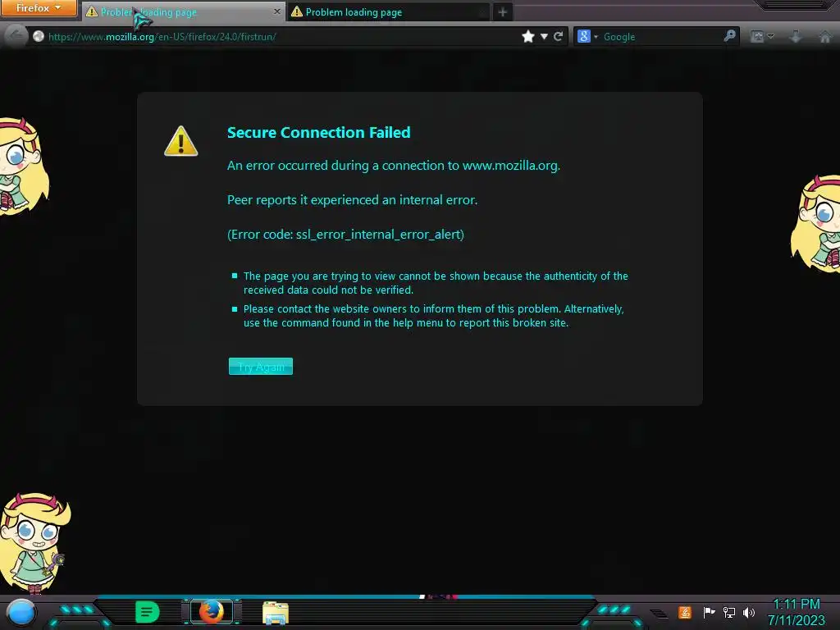Click the Try Again button
This screenshot has width=840, height=630.
[x=260, y=367]
